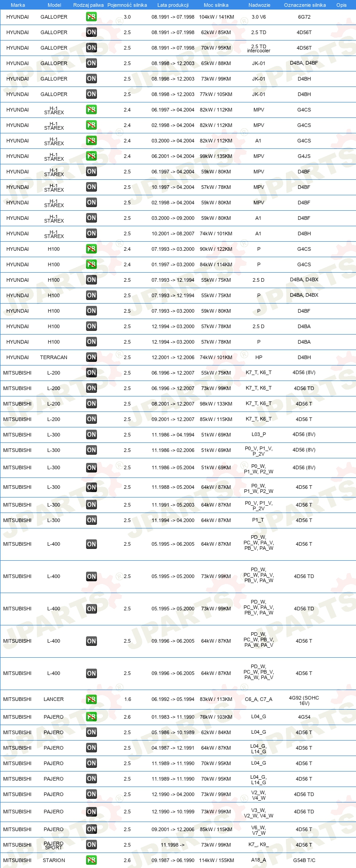Click the PB petrol icon for Galloper 3.0 V6
Image resolution: width=356 pixels, height=868 pixels.
pos(92,17)
